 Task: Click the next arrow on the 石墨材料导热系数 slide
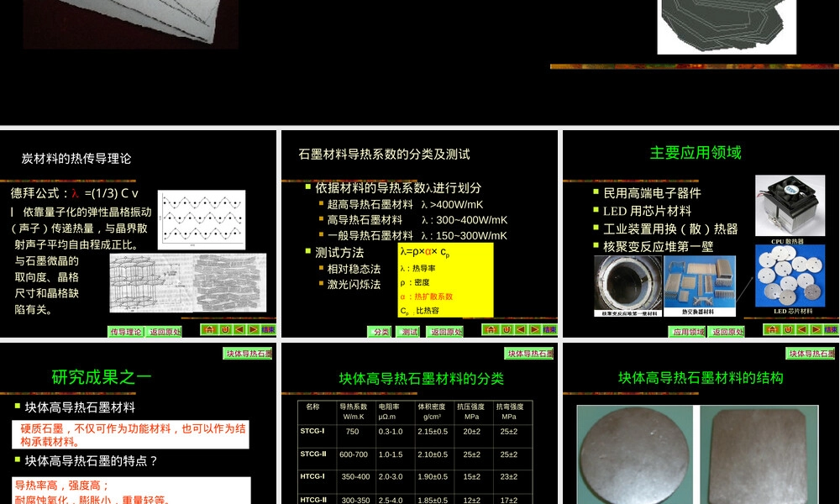534,329
